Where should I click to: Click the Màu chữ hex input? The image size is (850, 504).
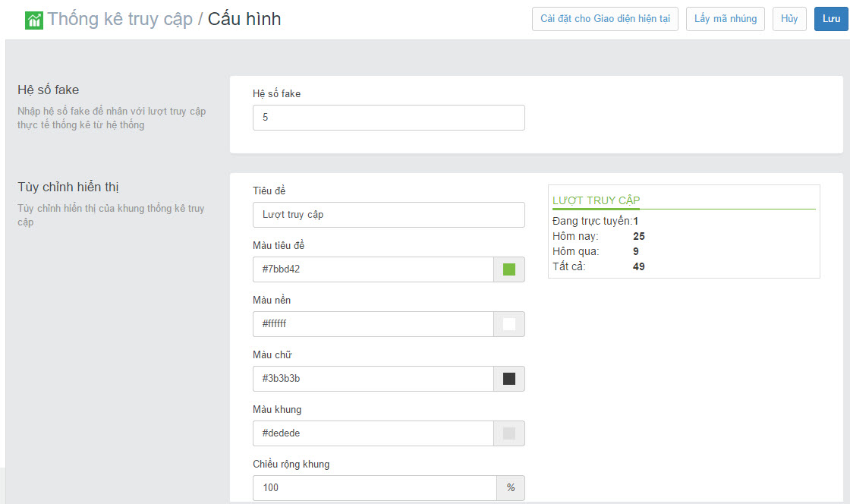coord(373,379)
